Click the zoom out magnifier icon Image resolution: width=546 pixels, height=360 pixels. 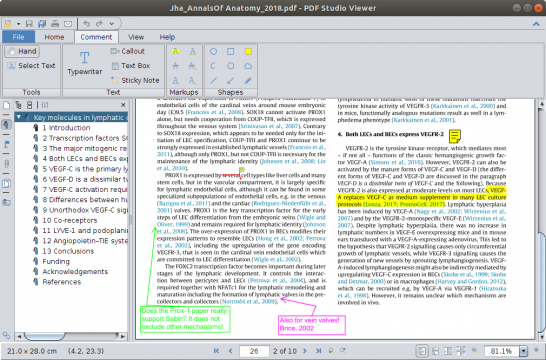[475, 351]
